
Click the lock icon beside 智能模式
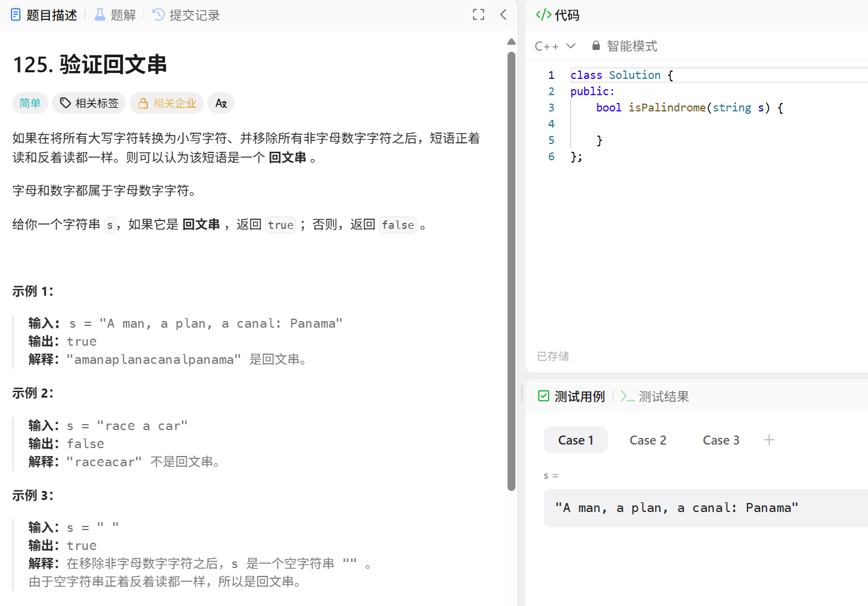596,45
